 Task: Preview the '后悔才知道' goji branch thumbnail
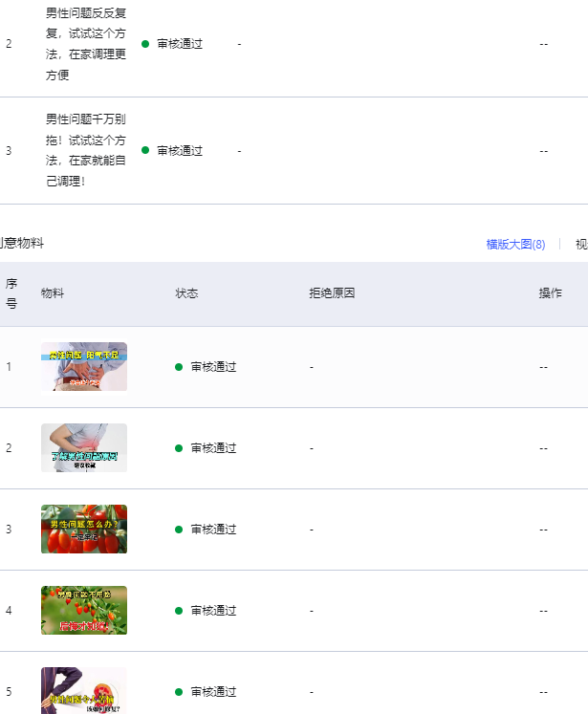[84, 611]
